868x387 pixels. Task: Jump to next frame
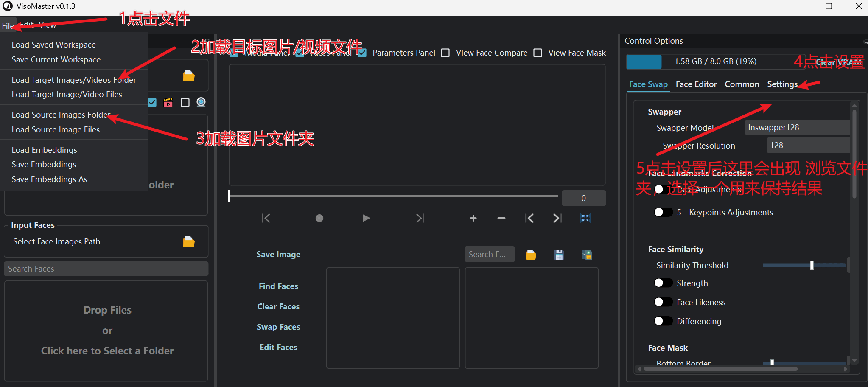click(420, 218)
